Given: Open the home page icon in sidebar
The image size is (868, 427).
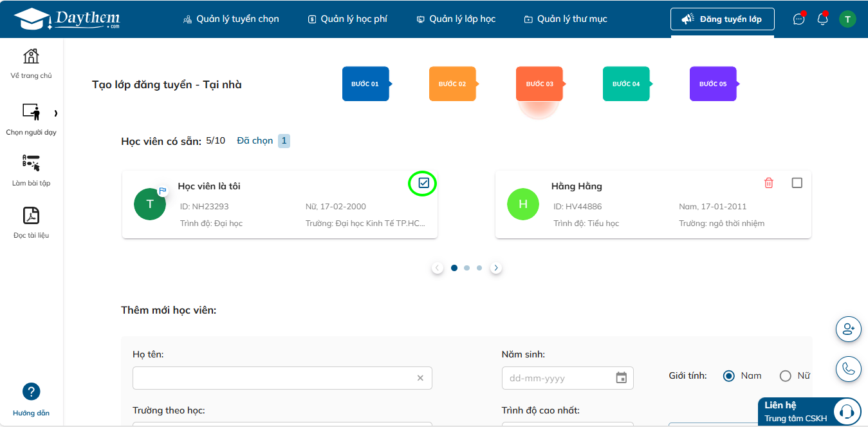Looking at the screenshot, I should click(x=31, y=56).
